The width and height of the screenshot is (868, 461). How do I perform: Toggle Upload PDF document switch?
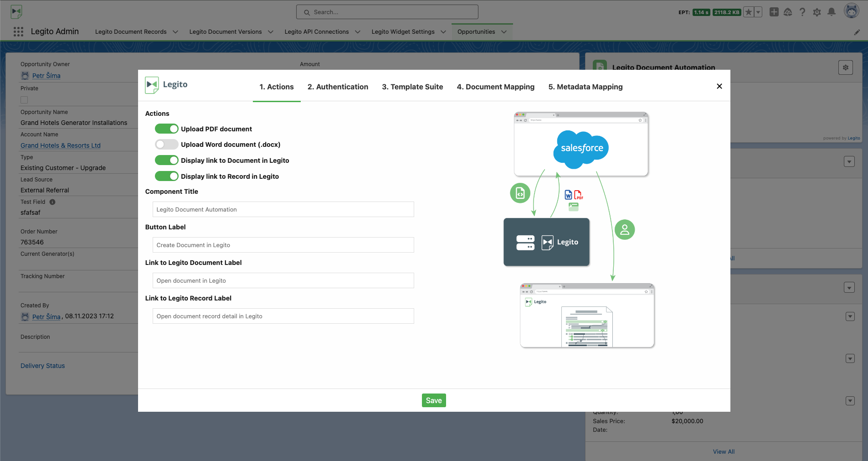coord(167,129)
